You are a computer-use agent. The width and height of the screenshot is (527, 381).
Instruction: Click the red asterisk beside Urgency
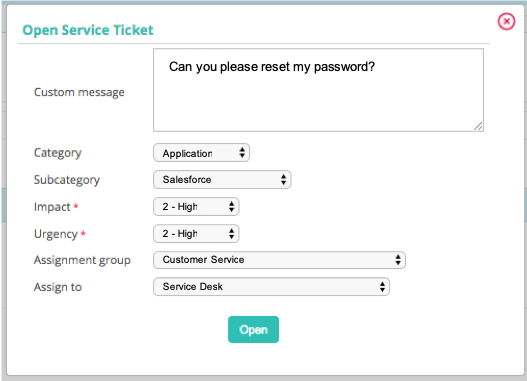[x=83, y=233]
